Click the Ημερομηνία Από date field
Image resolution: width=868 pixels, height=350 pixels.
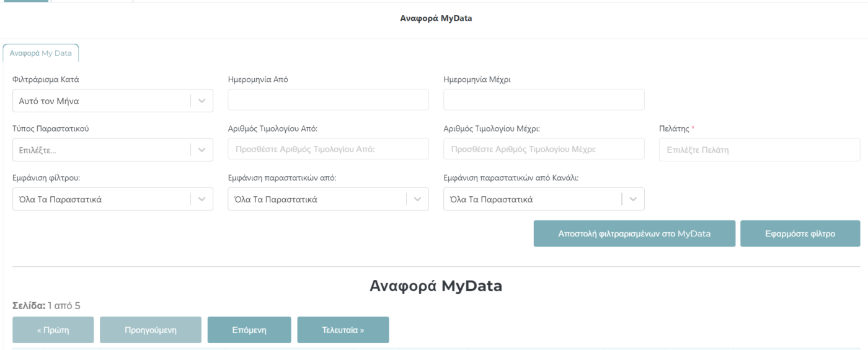point(329,100)
